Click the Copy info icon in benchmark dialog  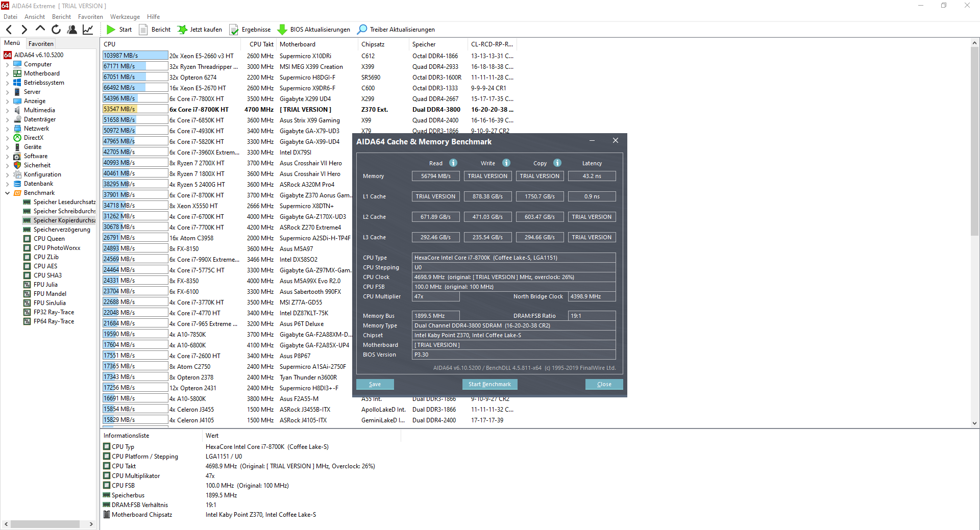tap(557, 163)
